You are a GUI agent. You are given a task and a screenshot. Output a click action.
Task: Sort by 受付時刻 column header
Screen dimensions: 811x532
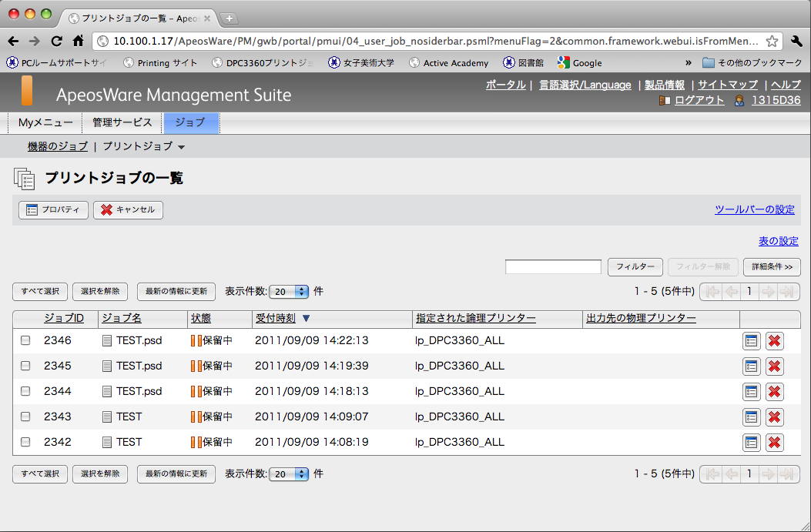click(x=275, y=318)
